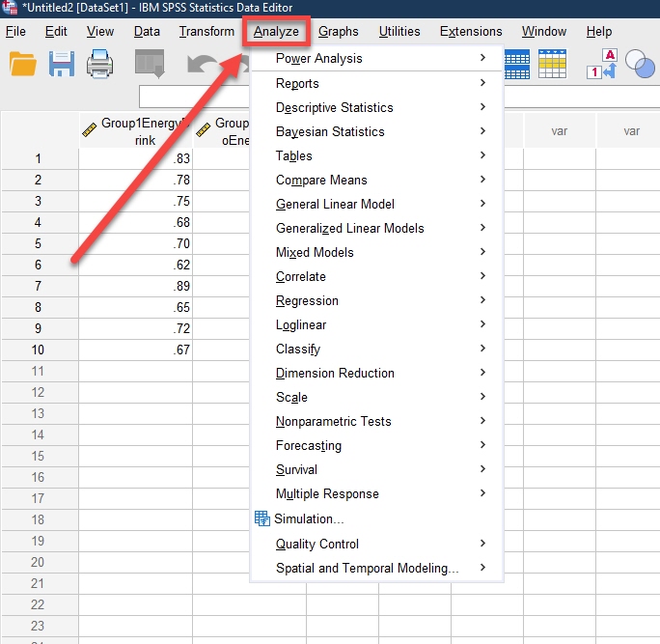Image resolution: width=660 pixels, height=644 pixels.
Task: Select row header number 1
Action: (40, 158)
